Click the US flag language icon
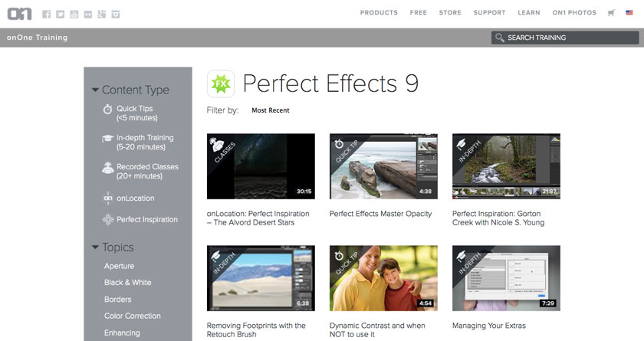 (629, 13)
